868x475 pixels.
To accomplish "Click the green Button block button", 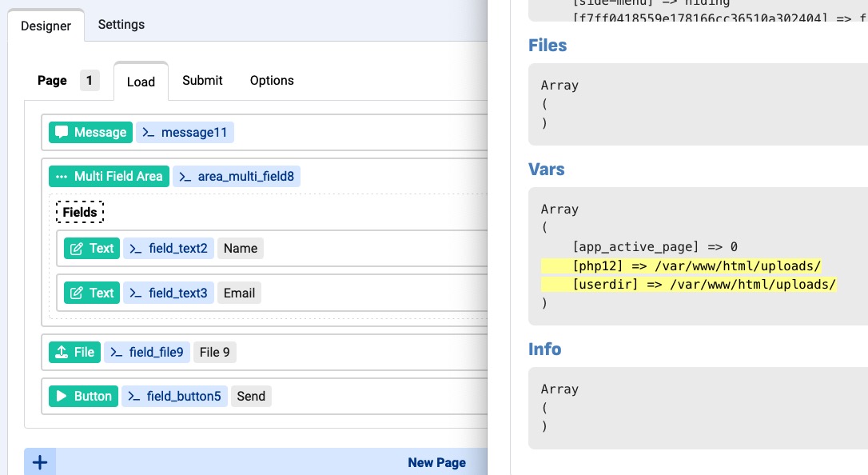I will (x=84, y=396).
